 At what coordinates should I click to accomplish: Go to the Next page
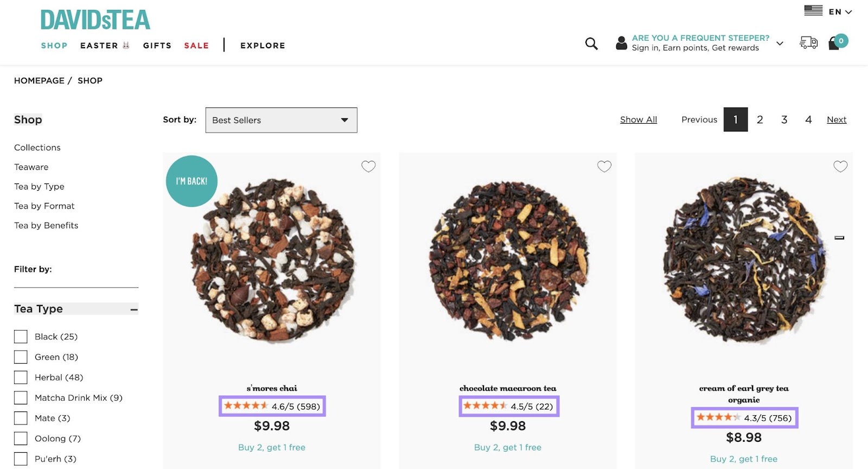837,119
